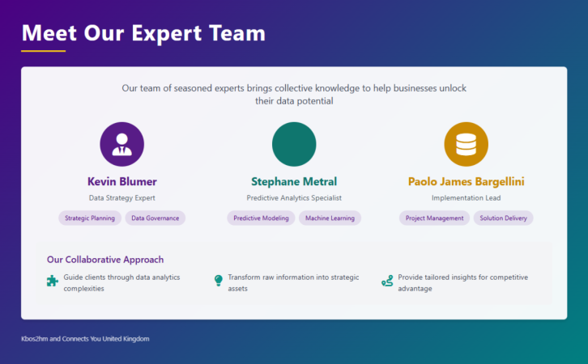This screenshot has width=588, height=364.
Task: Click the lightbulb icon
Action: (x=218, y=281)
